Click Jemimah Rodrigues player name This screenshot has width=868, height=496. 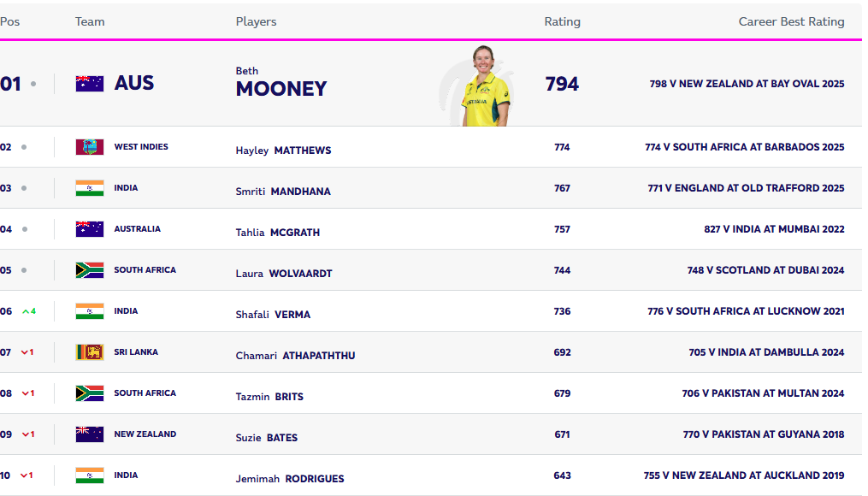point(290,479)
